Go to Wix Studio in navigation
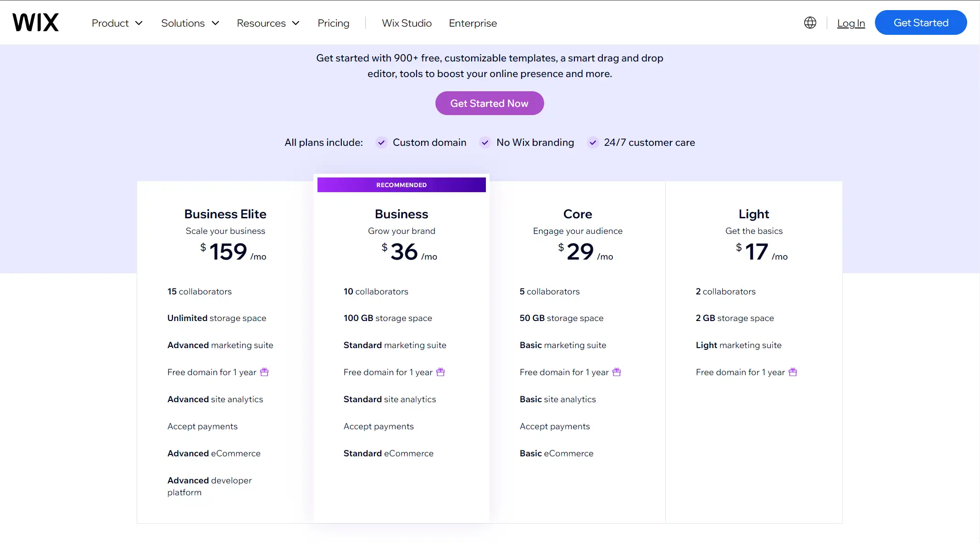The width and height of the screenshot is (980, 543). pyautogui.click(x=406, y=23)
